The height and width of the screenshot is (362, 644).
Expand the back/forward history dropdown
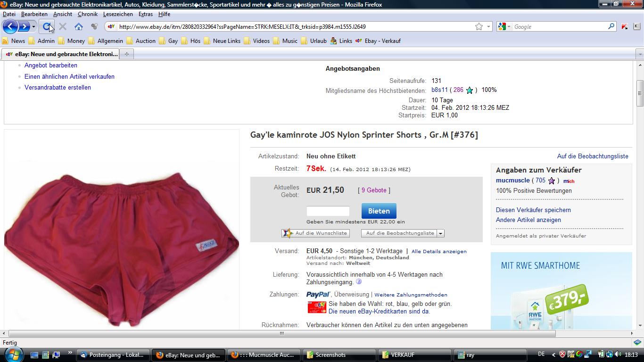click(x=33, y=27)
